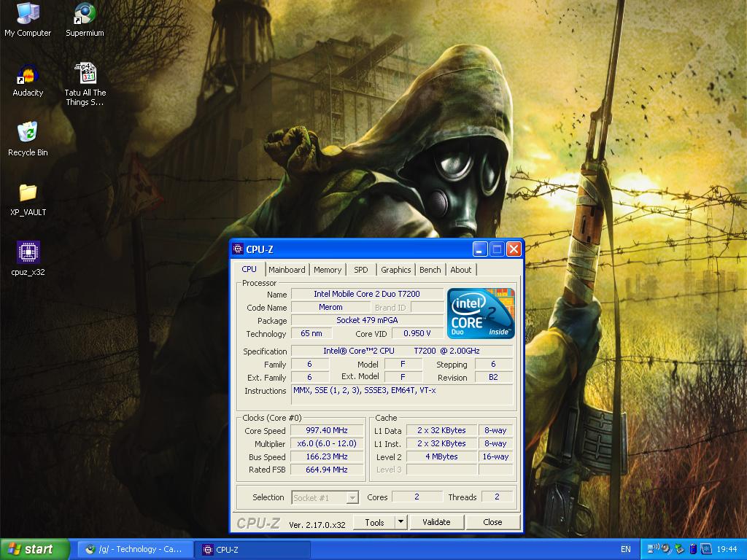Select the CPU tab
The height and width of the screenshot is (560, 747).
click(x=249, y=268)
